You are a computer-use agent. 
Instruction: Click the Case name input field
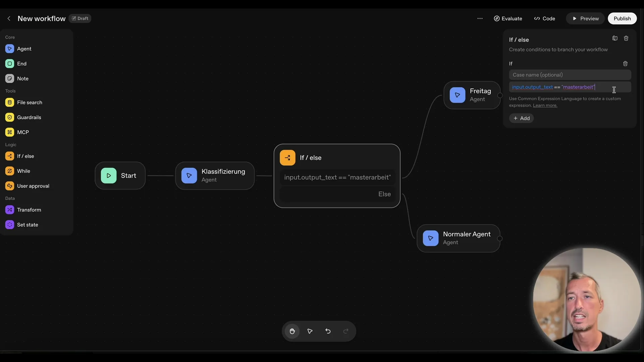click(570, 75)
